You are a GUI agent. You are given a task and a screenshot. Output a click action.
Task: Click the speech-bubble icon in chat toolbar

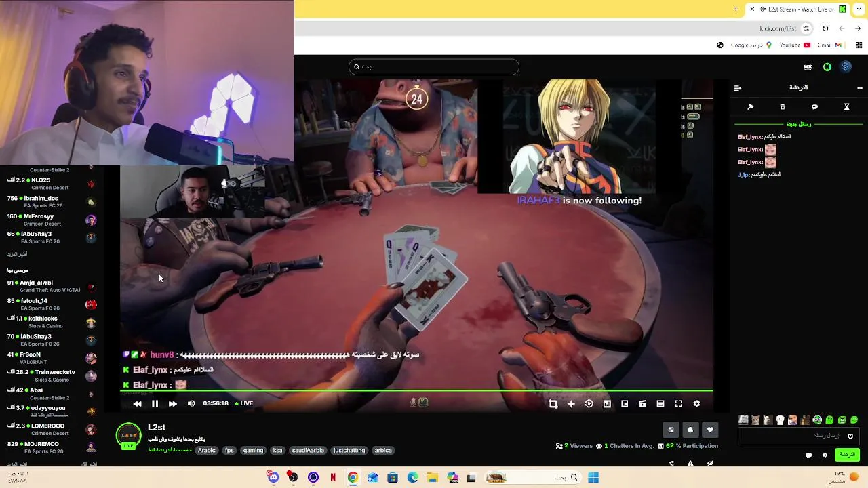coord(814,106)
